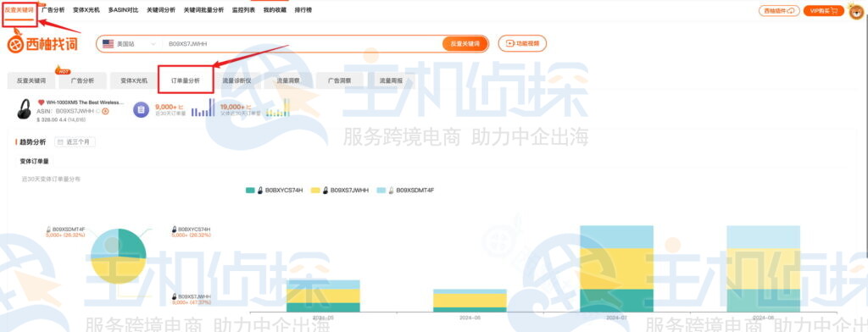Open 多ASIN对比 in the top navigation
868x332 pixels.
[x=124, y=10]
